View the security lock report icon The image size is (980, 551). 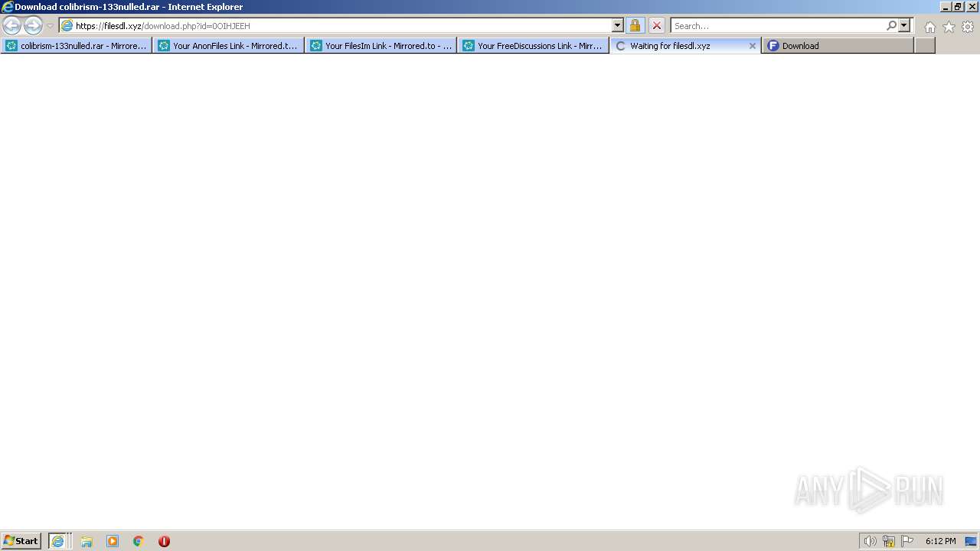point(635,25)
